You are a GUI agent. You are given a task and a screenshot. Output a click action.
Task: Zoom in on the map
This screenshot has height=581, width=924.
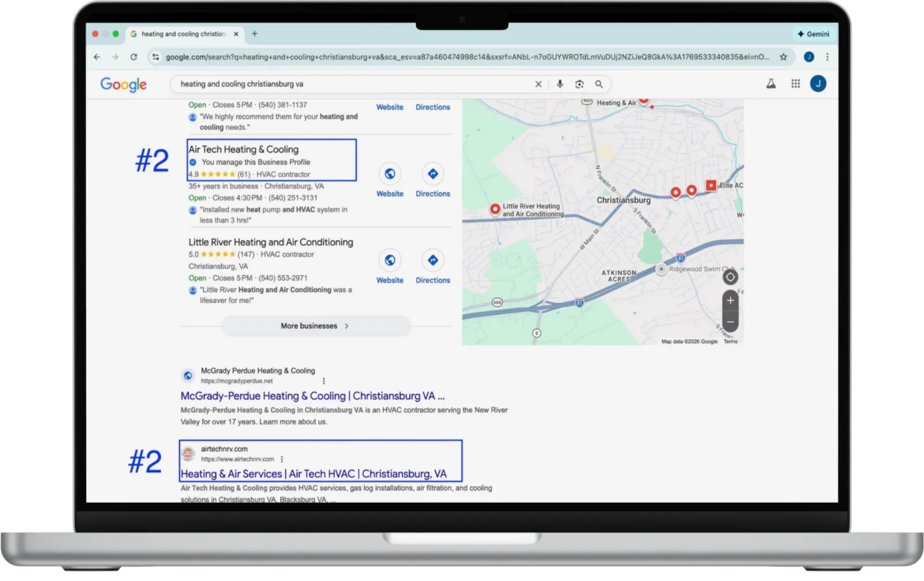(731, 301)
